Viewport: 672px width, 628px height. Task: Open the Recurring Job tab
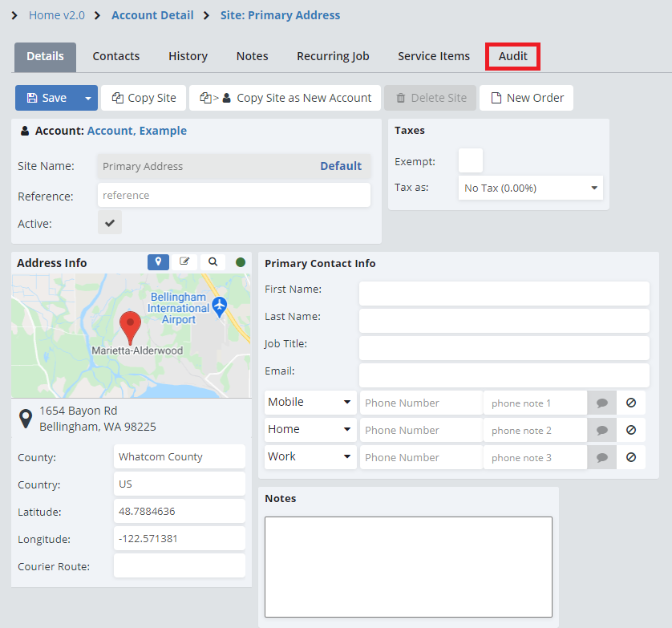[x=333, y=56]
